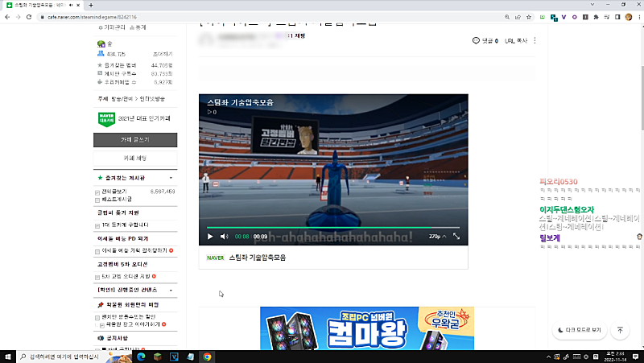Play the 스텀좌 기술압축모음 video
Viewport: 644px width, 363px height.
(x=210, y=237)
